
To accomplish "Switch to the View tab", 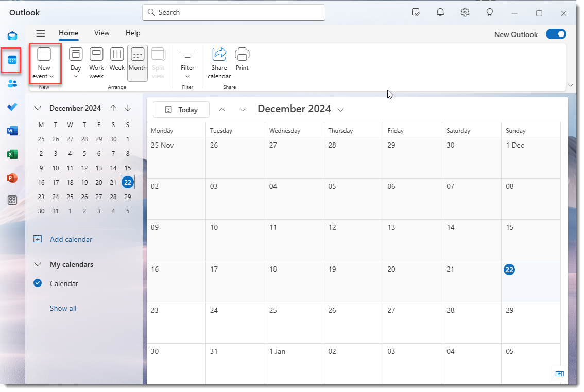I will click(x=101, y=33).
